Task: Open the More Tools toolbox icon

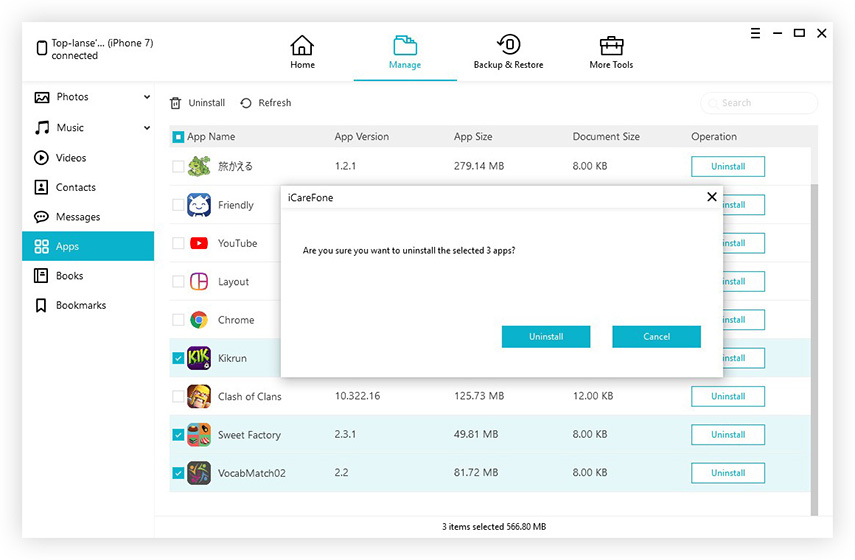Action: click(611, 46)
